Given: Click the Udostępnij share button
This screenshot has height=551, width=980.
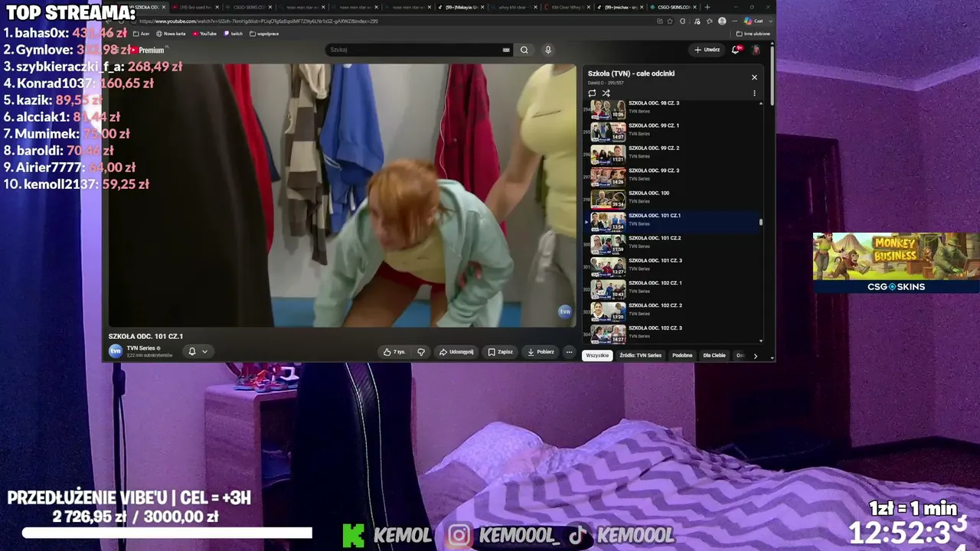Looking at the screenshot, I should tap(456, 352).
